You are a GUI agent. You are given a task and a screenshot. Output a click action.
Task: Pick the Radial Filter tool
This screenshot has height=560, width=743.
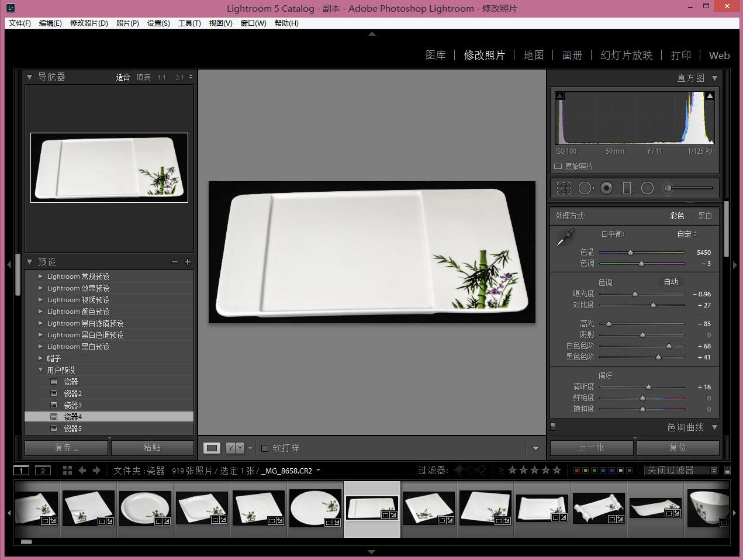[x=647, y=188]
